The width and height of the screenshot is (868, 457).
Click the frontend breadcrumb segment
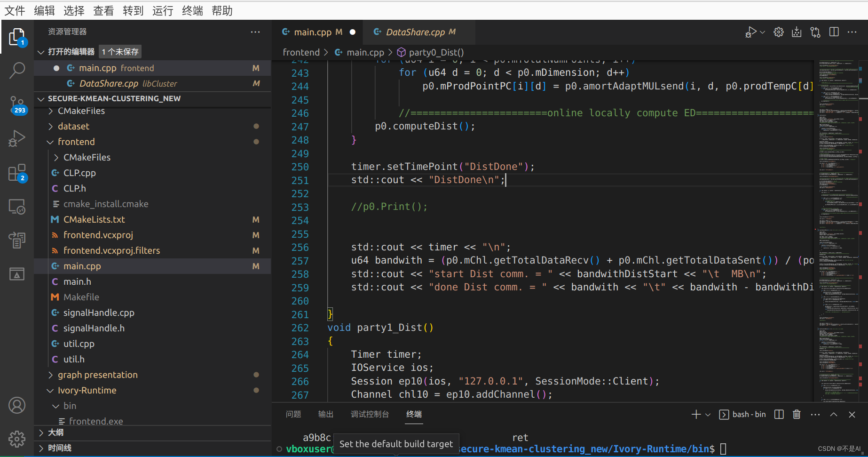point(301,52)
